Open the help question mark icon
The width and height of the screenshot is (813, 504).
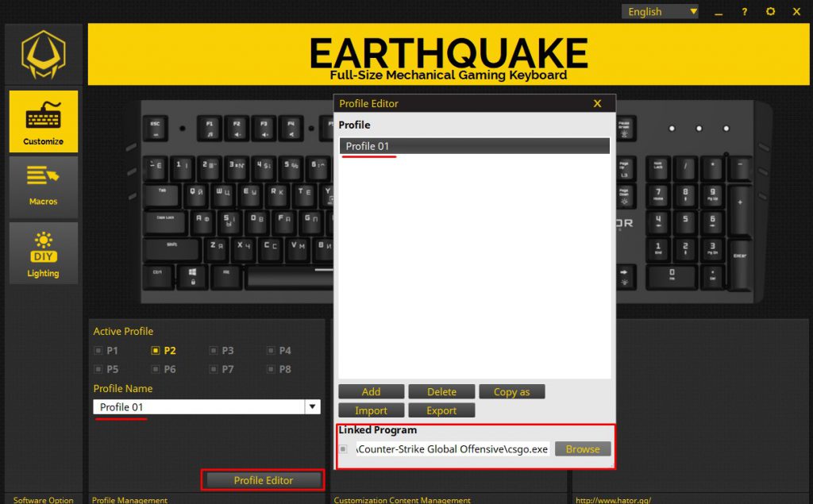pos(744,11)
